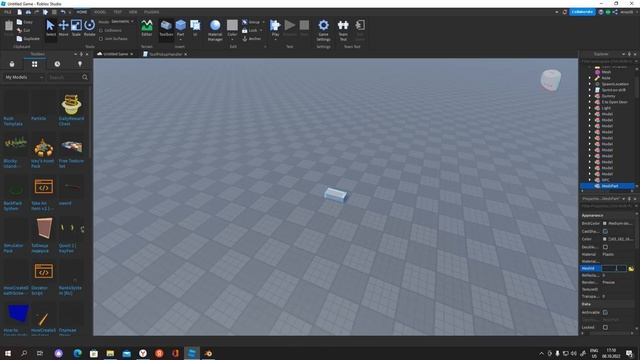
Task: Switch to the Untitled Game document tab
Action: [116, 54]
